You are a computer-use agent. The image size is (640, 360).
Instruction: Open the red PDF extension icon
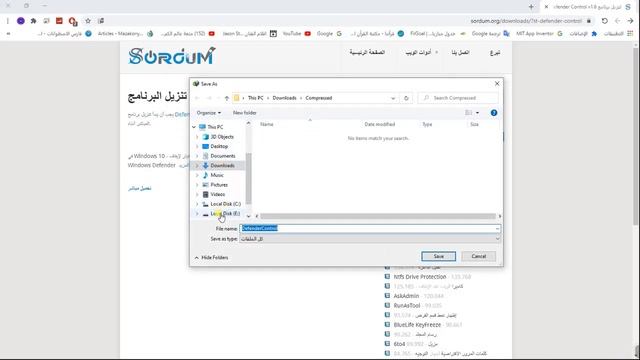[59, 21]
